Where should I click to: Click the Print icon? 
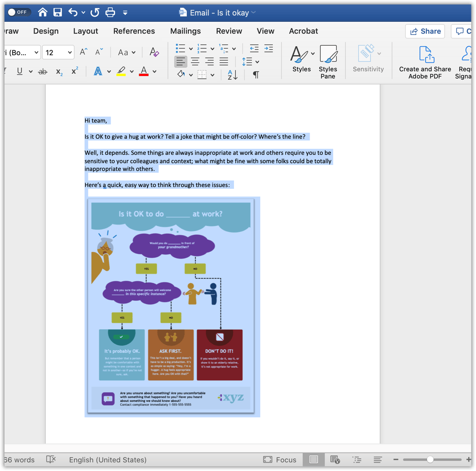pos(110,12)
